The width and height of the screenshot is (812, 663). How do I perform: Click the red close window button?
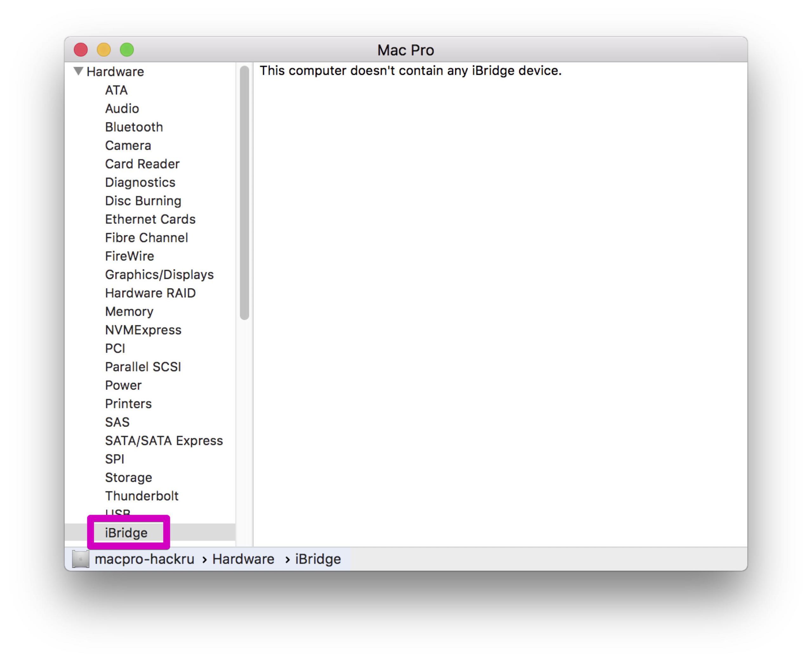pyautogui.click(x=81, y=50)
